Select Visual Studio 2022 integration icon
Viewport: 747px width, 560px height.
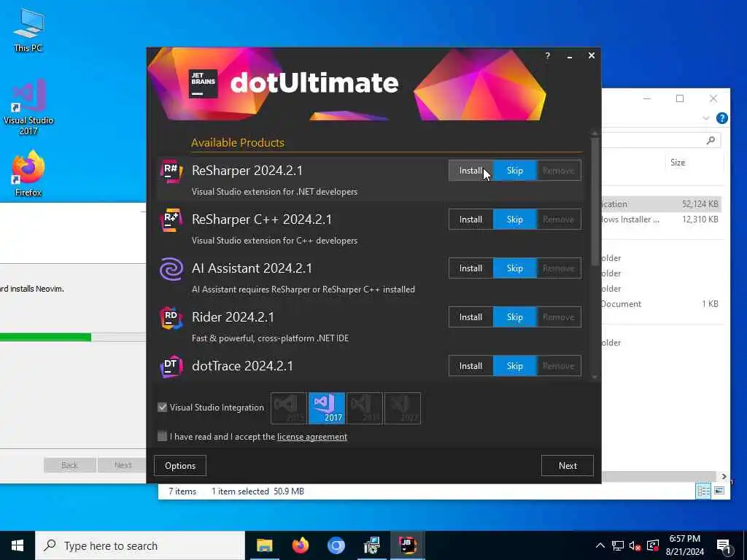[x=403, y=408]
